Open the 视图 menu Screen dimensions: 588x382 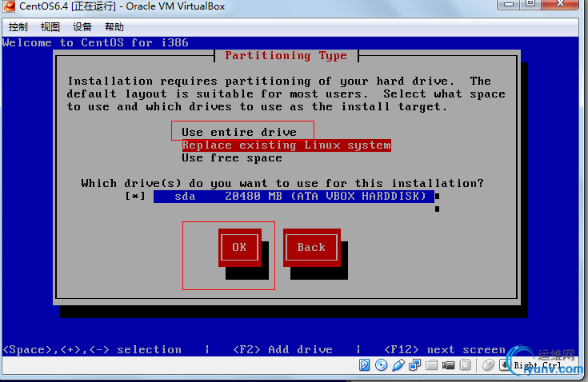click(50, 27)
